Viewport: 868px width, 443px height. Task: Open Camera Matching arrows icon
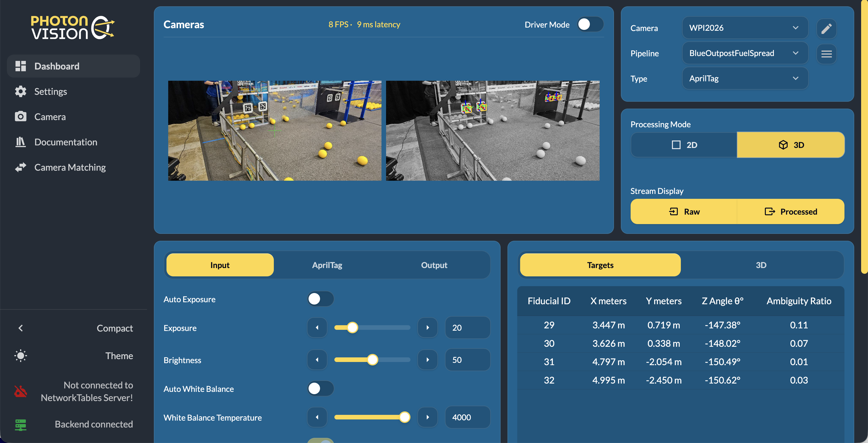pyautogui.click(x=21, y=167)
